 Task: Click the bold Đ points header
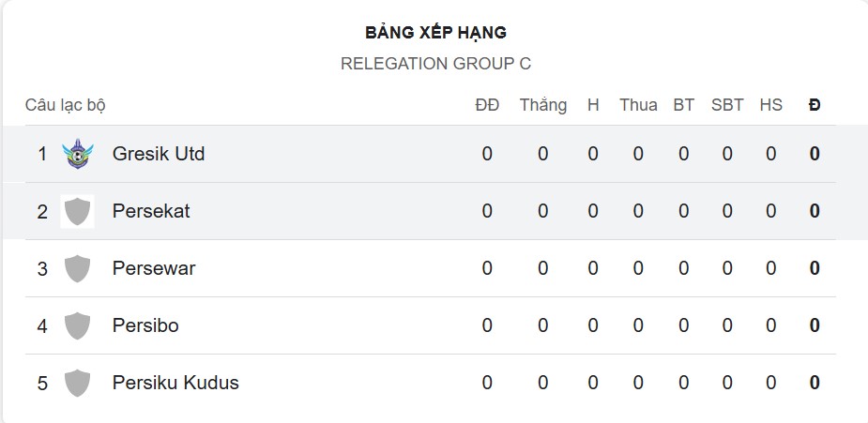815,105
